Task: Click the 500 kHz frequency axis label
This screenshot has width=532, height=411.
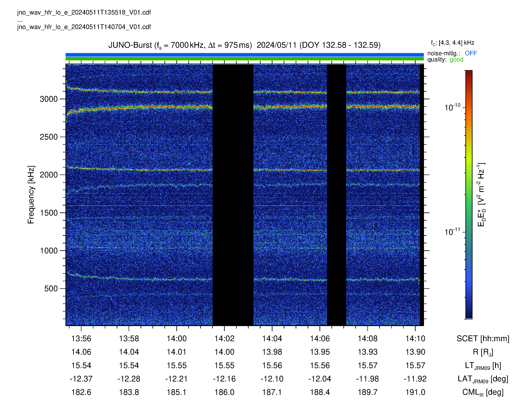Action: coord(51,289)
